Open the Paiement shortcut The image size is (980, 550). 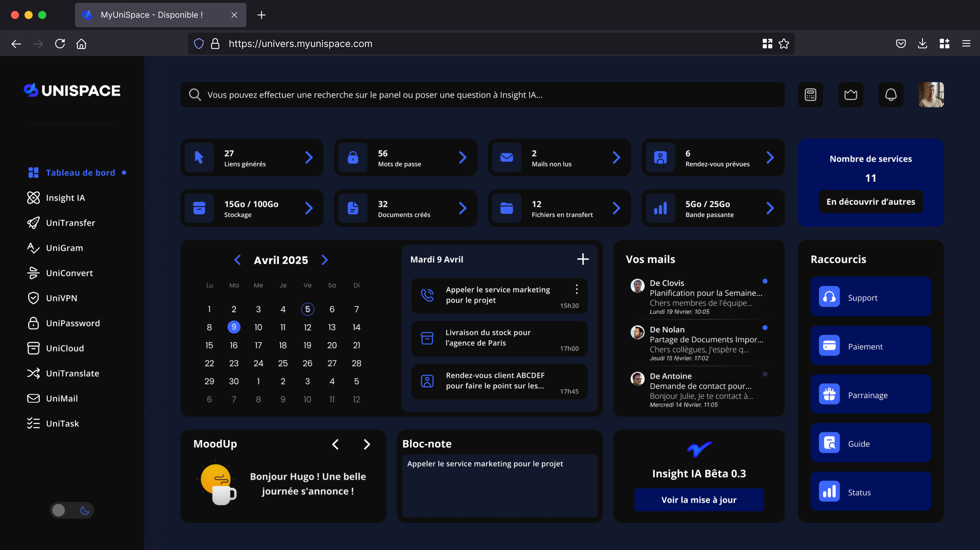tap(871, 345)
